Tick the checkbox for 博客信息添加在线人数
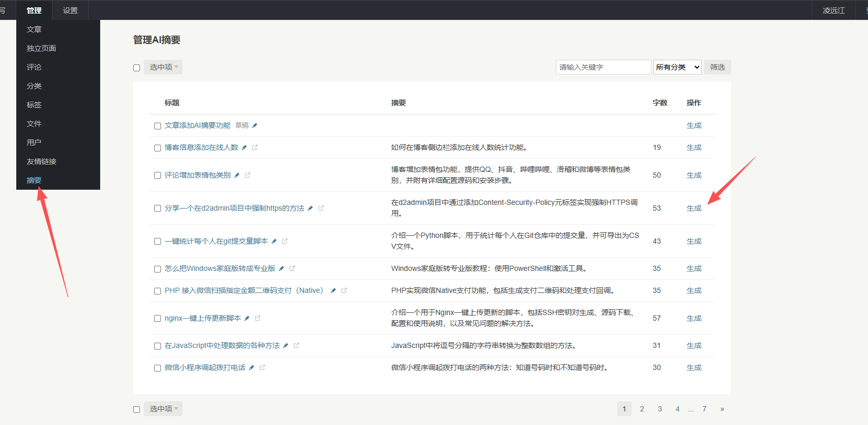The height and width of the screenshot is (425, 868). tap(157, 148)
